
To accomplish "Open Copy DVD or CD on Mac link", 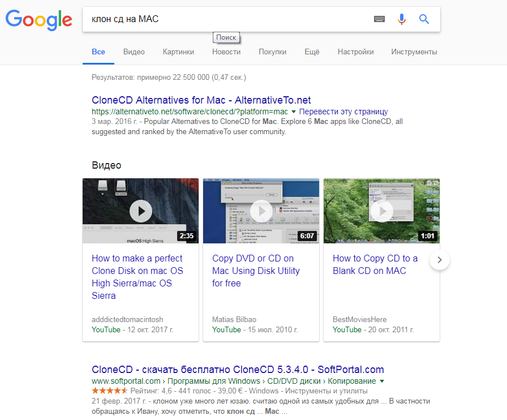I will [x=256, y=271].
